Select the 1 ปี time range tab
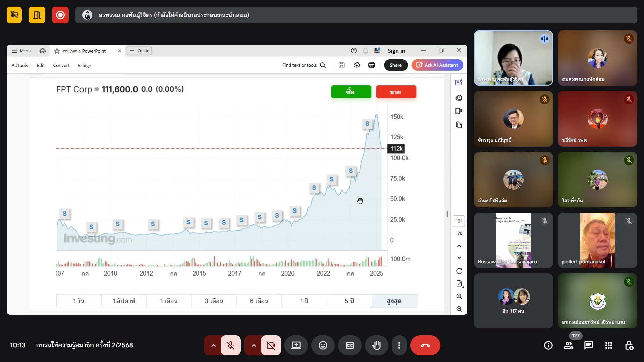The image size is (644, 362). click(304, 301)
